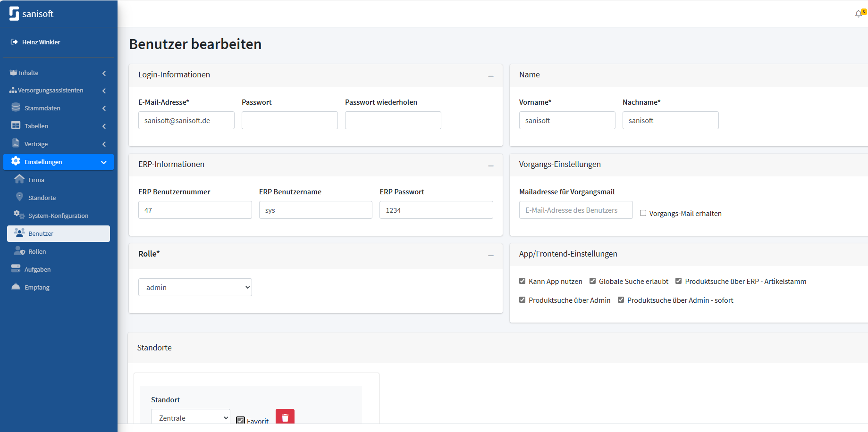Image resolution: width=868 pixels, height=432 pixels.
Task: Open Empfang from the sidebar
Action: [37, 287]
